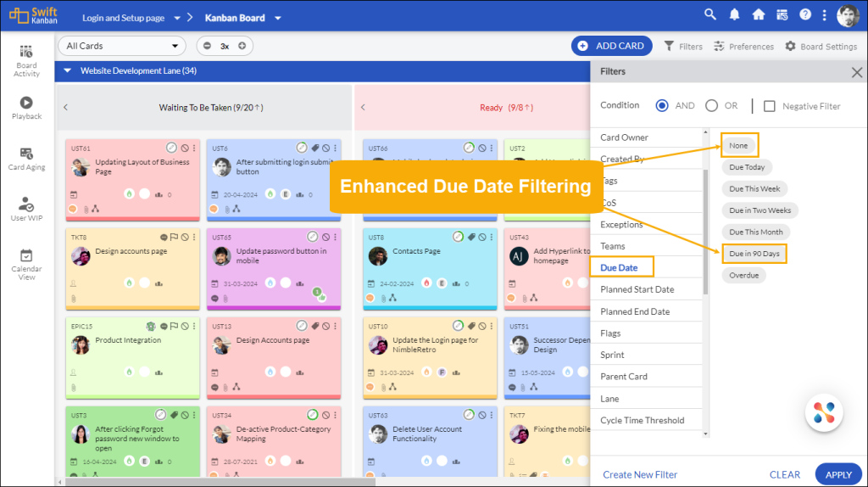868x487 pixels.
Task: Collapse Waiting To Be Taken column
Action: pyautogui.click(x=66, y=108)
